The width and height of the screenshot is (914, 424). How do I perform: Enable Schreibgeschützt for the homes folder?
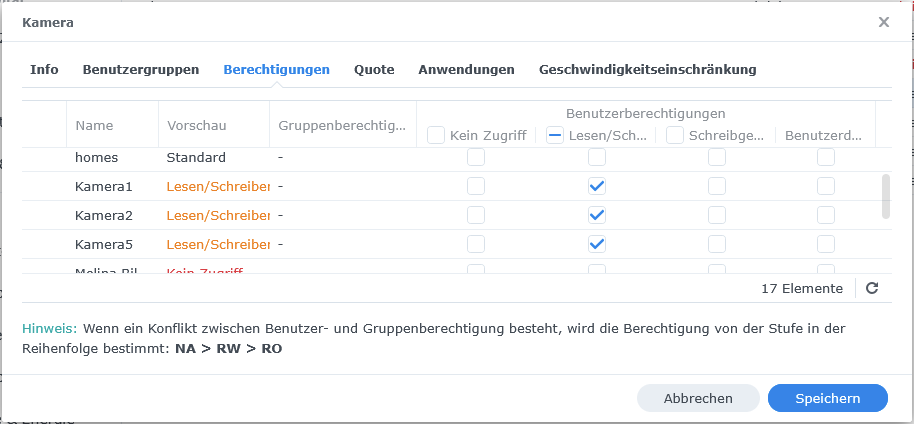coord(717,157)
